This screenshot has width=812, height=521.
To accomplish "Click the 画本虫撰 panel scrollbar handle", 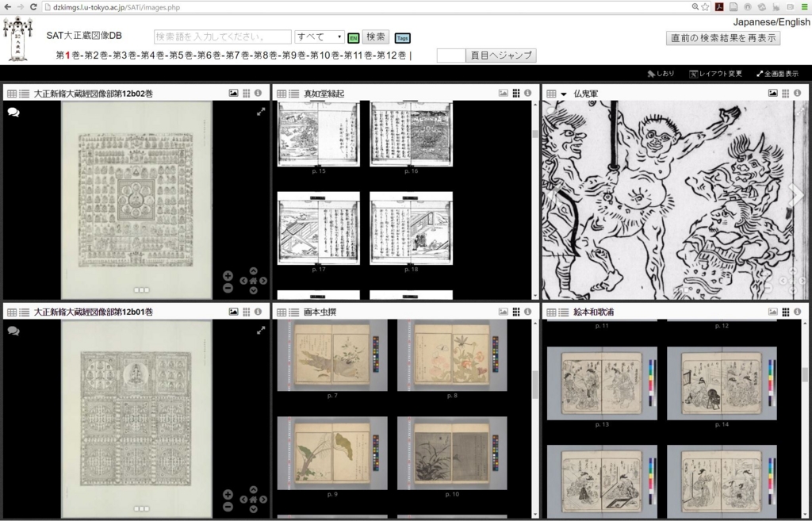I will click(535, 385).
